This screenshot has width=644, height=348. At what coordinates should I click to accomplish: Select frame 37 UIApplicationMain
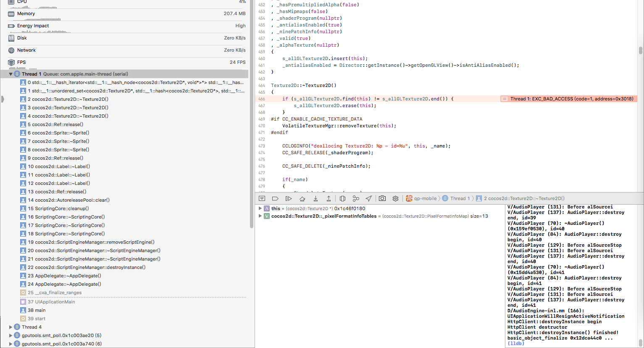pyautogui.click(x=47, y=302)
